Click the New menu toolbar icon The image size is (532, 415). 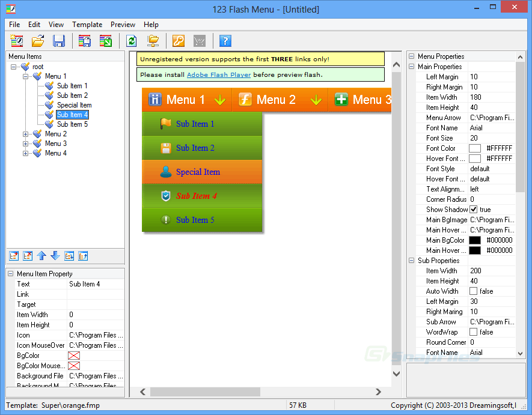[17, 41]
